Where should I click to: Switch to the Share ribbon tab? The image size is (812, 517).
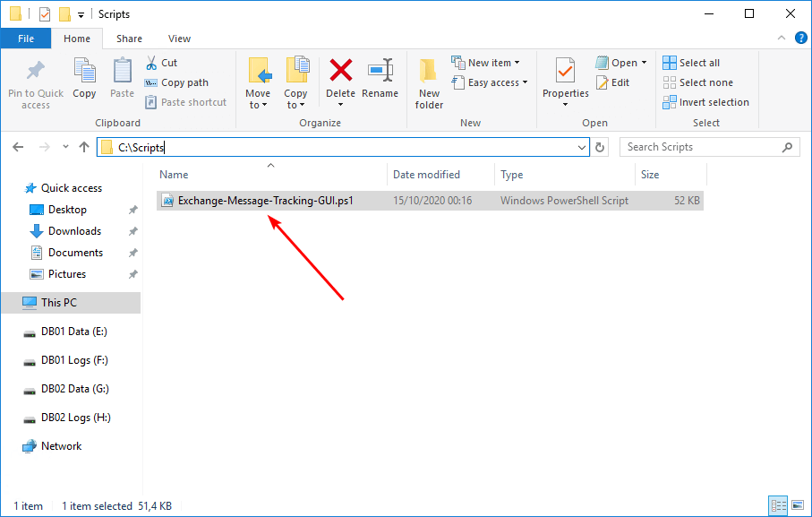130,39
